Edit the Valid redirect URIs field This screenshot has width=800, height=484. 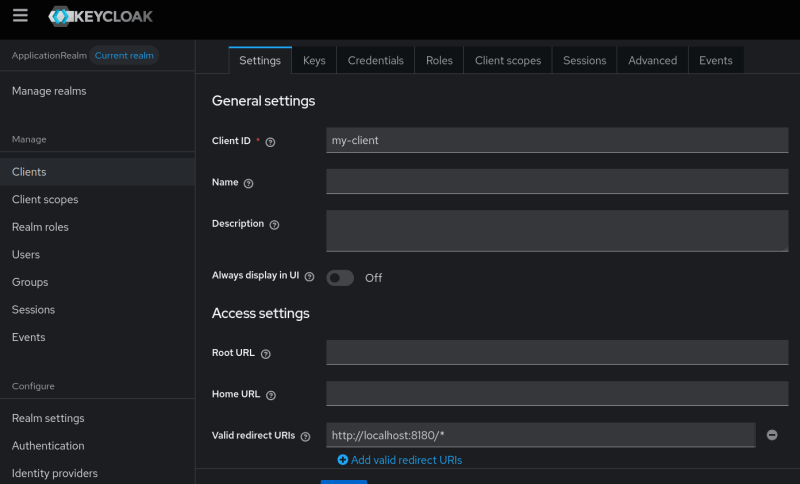click(541, 435)
